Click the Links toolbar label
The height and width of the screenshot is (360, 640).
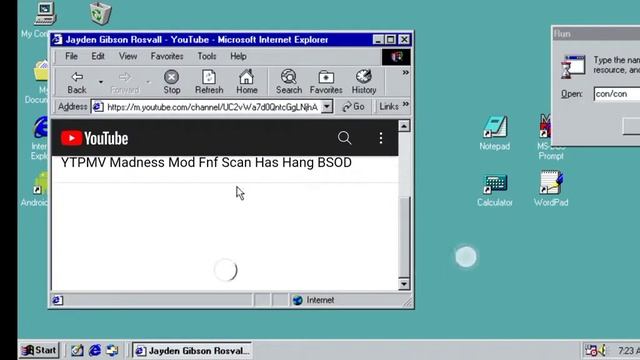tap(389, 107)
